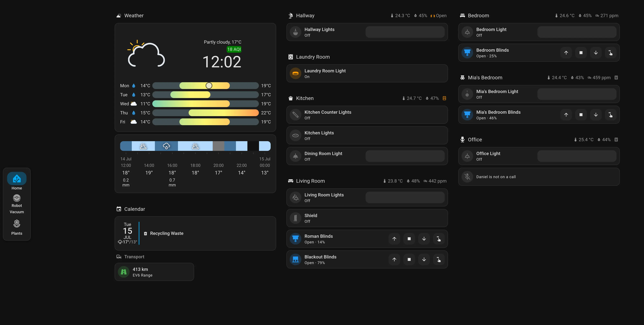Image resolution: width=644 pixels, height=325 pixels.
Task: Click the radiator heating icon in Kitchen header
Action: click(445, 98)
